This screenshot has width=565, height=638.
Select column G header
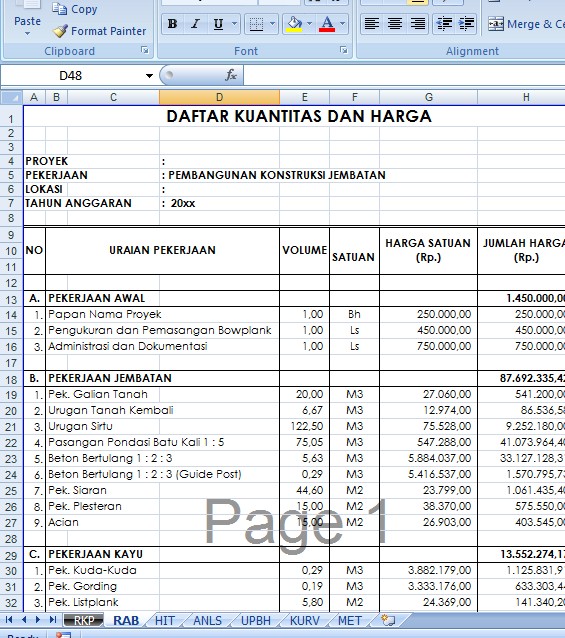pos(428,98)
